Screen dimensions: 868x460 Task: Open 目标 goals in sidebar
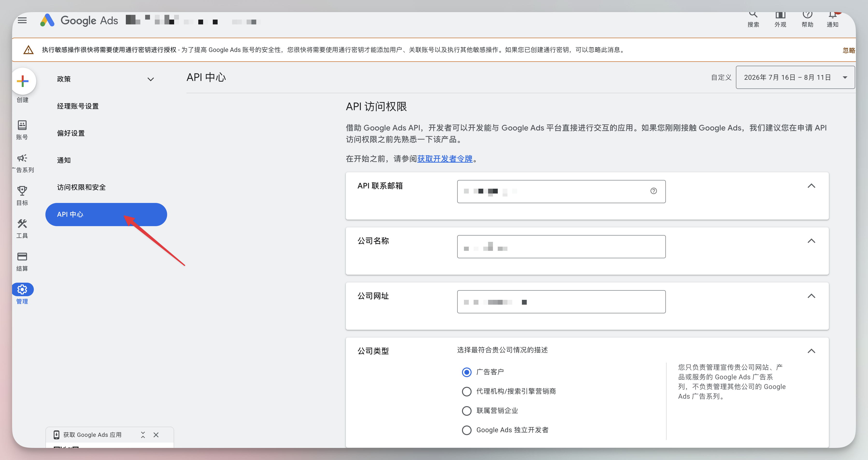click(22, 196)
